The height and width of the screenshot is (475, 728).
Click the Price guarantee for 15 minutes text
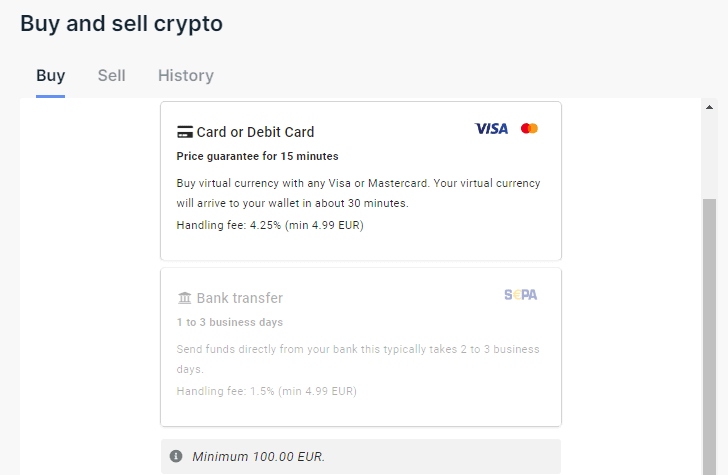257,156
